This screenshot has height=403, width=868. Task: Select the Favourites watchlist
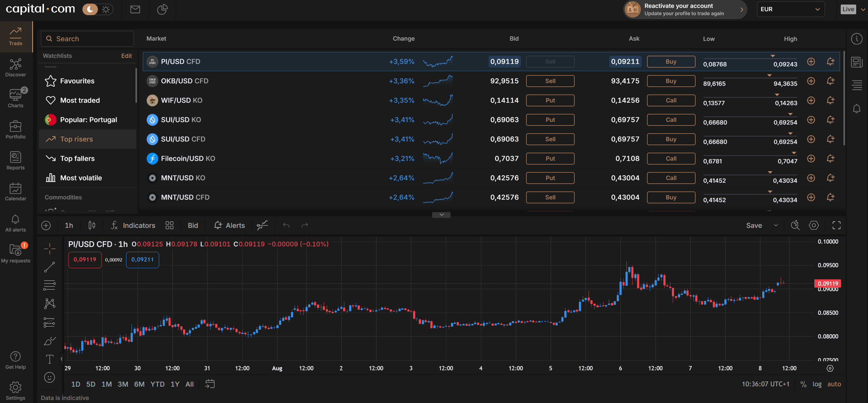tap(88, 81)
